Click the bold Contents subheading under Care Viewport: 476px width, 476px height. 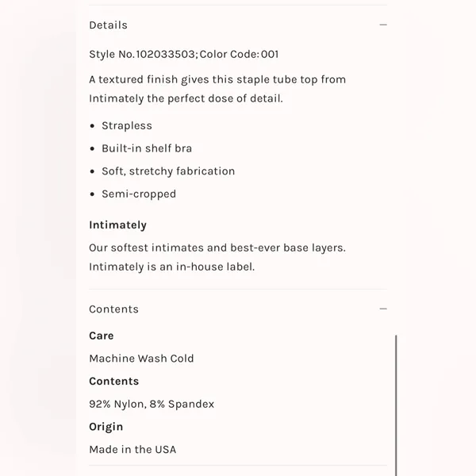tap(113, 382)
